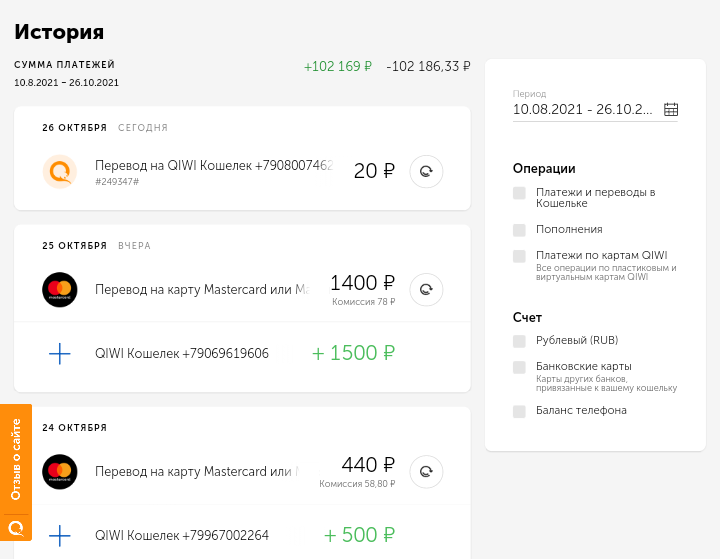This screenshot has width=720, height=559.
Task: Repeat the 20 ₽ QIWI wallet transfer
Action: tap(426, 171)
